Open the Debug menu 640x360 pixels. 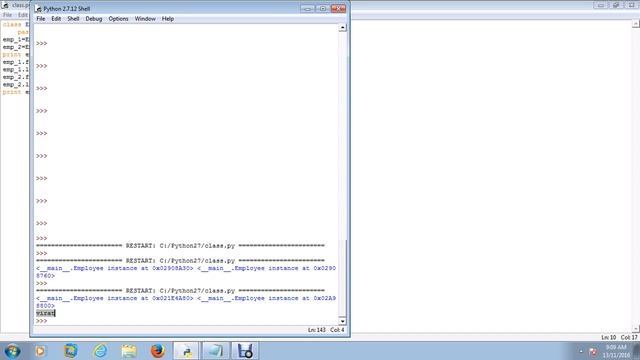pos(93,19)
